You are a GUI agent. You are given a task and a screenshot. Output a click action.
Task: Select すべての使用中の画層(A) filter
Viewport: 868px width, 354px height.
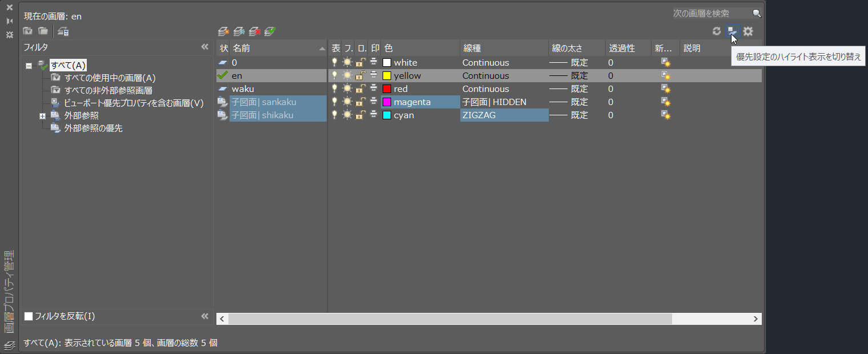(110, 78)
